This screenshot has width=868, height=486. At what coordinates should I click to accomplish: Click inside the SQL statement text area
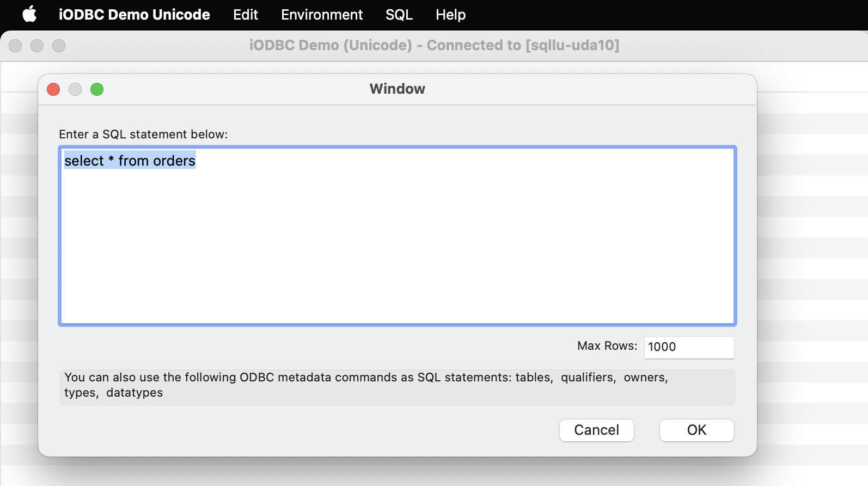[x=397, y=245]
